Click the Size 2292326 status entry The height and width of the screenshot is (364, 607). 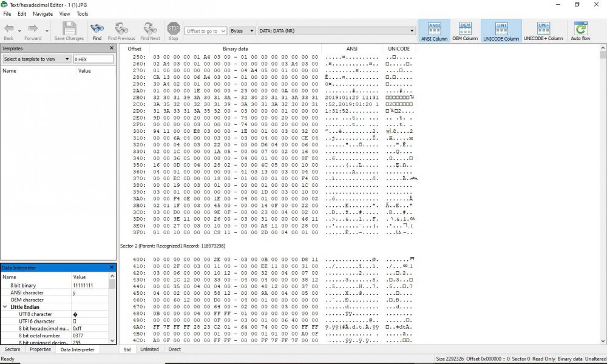coord(449,359)
